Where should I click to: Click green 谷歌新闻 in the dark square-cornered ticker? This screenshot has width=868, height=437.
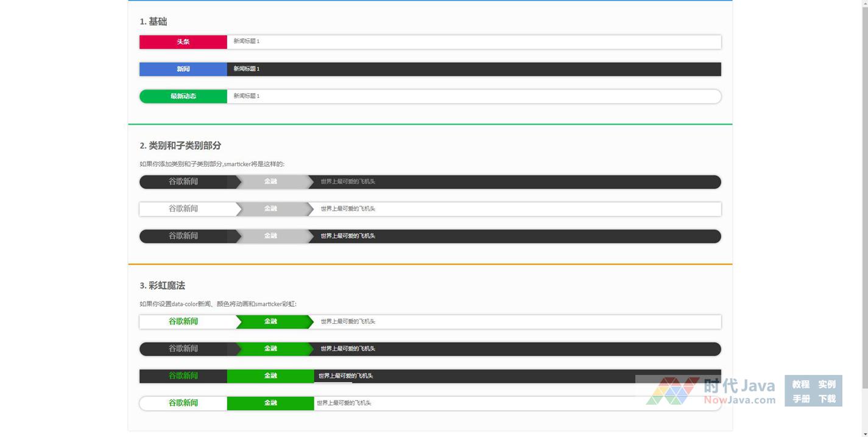click(x=183, y=376)
